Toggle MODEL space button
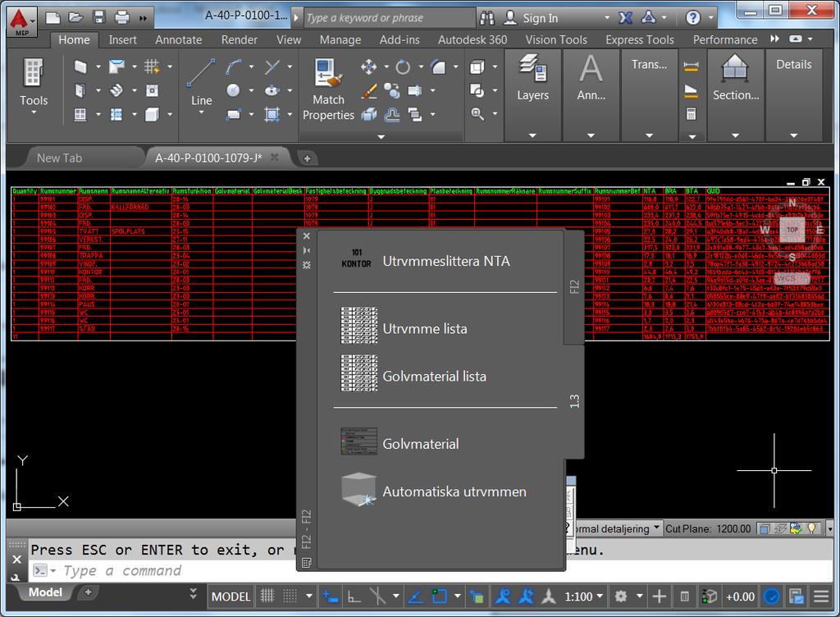The height and width of the screenshot is (617, 840). click(x=231, y=596)
